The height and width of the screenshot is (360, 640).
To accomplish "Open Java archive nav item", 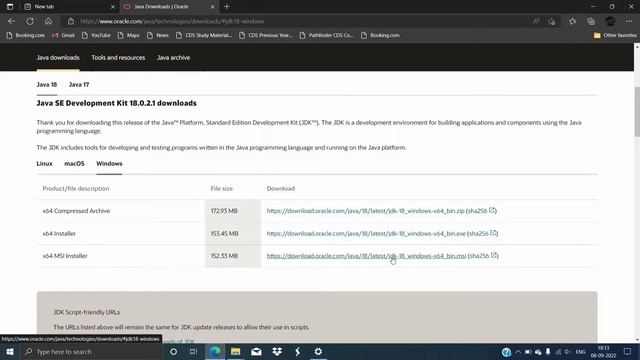I will [173, 58].
